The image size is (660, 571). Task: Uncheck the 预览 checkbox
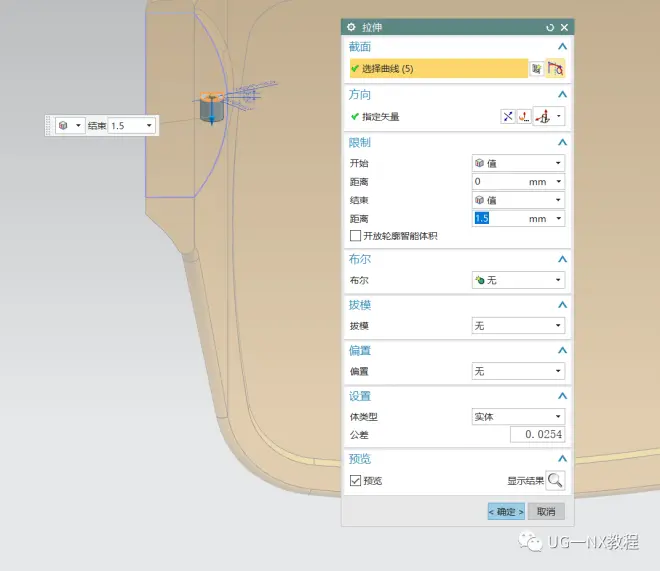355,481
